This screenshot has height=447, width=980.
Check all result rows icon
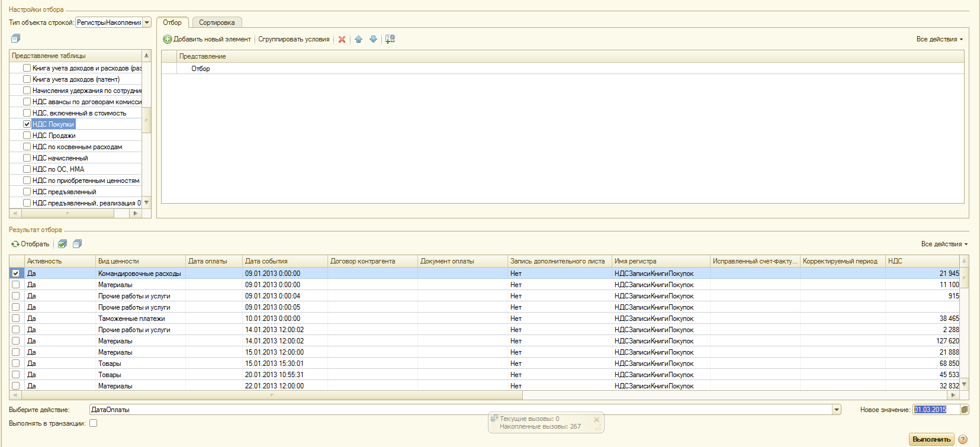pos(62,244)
